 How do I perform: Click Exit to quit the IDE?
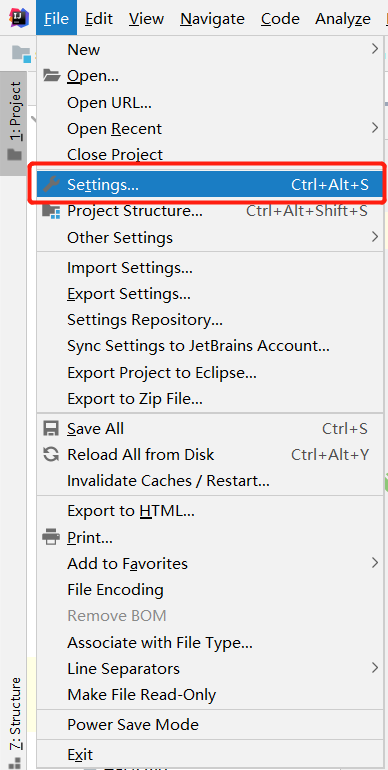(210, 754)
